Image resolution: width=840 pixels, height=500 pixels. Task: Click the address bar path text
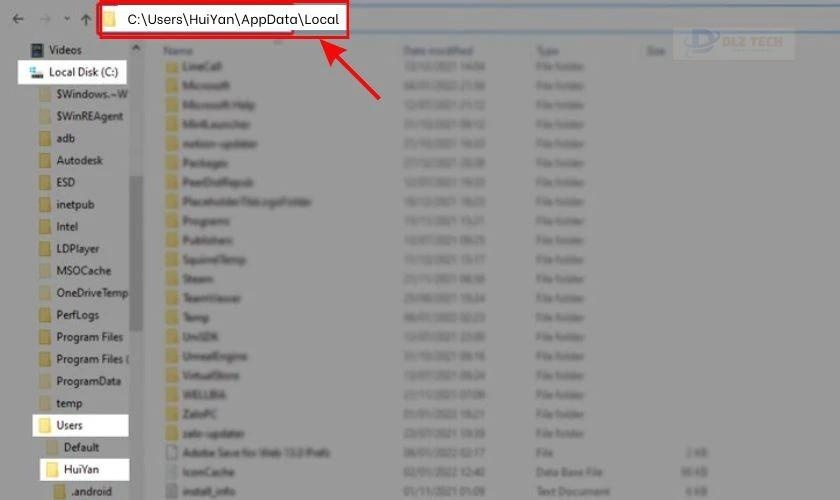(232, 20)
